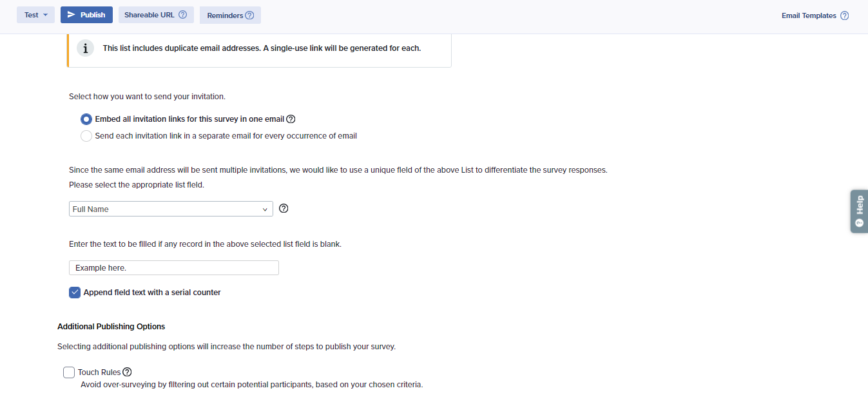Viewport: 868px width, 395px height.
Task: Click help icon next to Full Name dropdown
Action: [x=284, y=209]
